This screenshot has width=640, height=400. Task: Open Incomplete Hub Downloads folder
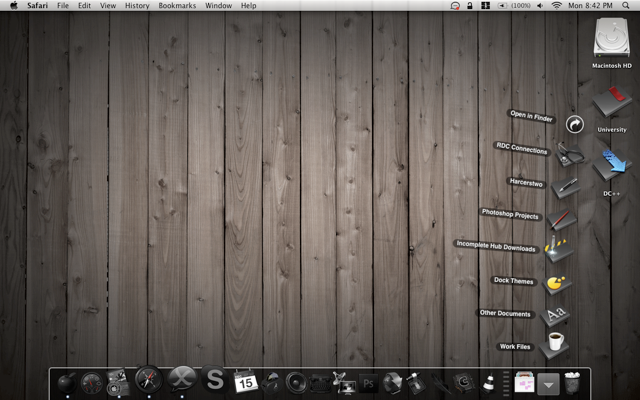(558, 251)
